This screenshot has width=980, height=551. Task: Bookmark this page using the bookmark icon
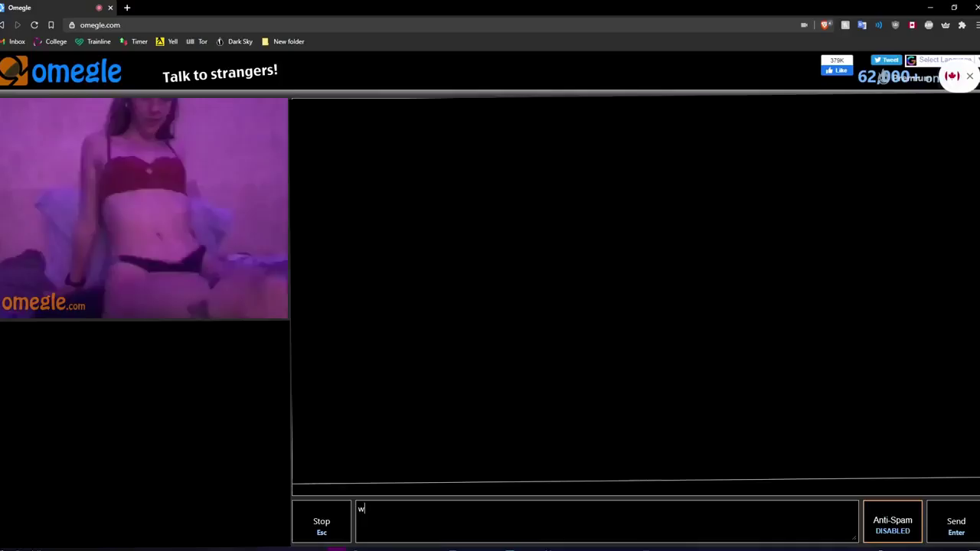tap(51, 25)
